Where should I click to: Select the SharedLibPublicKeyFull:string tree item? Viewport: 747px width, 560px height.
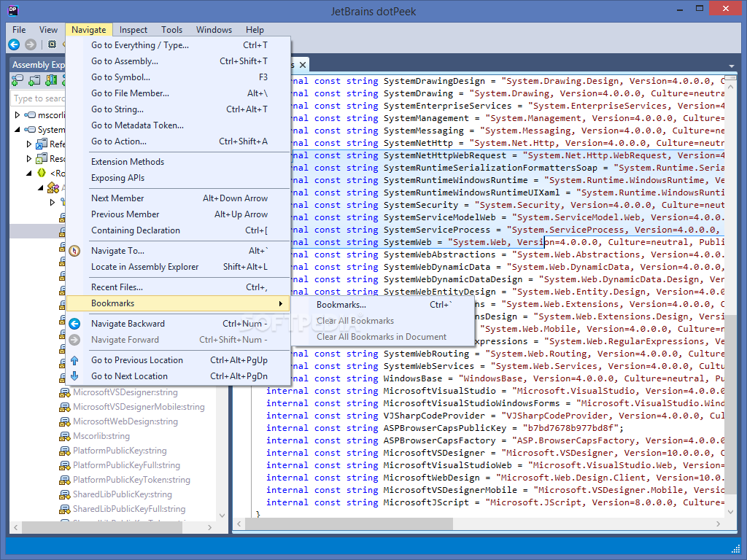pos(129,509)
